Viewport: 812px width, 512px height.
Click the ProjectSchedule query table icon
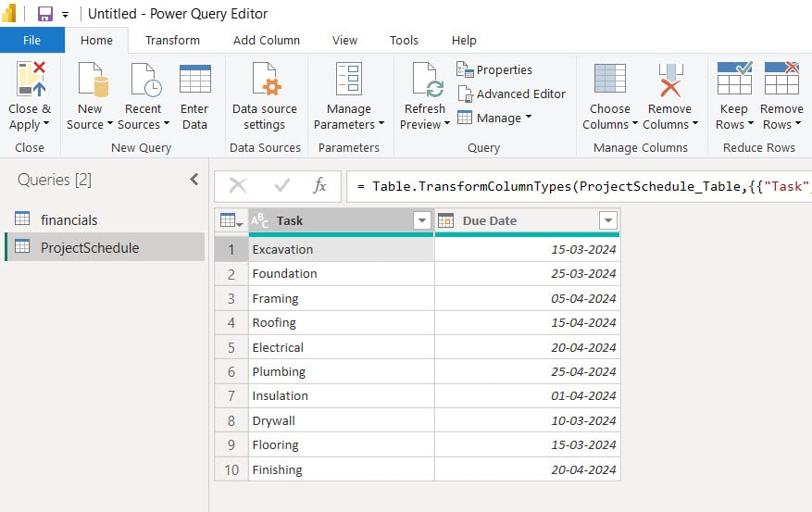click(x=22, y=246)
